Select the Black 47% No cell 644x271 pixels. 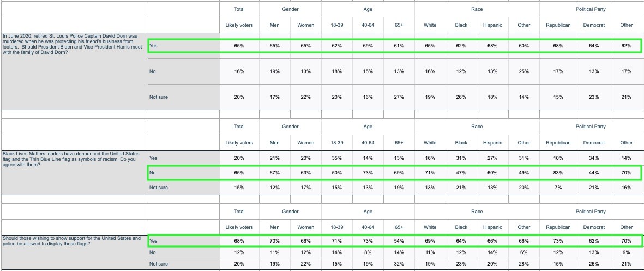click(x=461, y=173)
